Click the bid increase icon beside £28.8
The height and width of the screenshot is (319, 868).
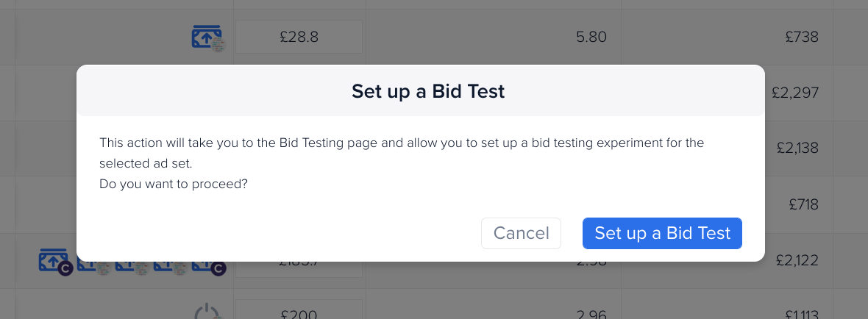click(x=208, y=37)
